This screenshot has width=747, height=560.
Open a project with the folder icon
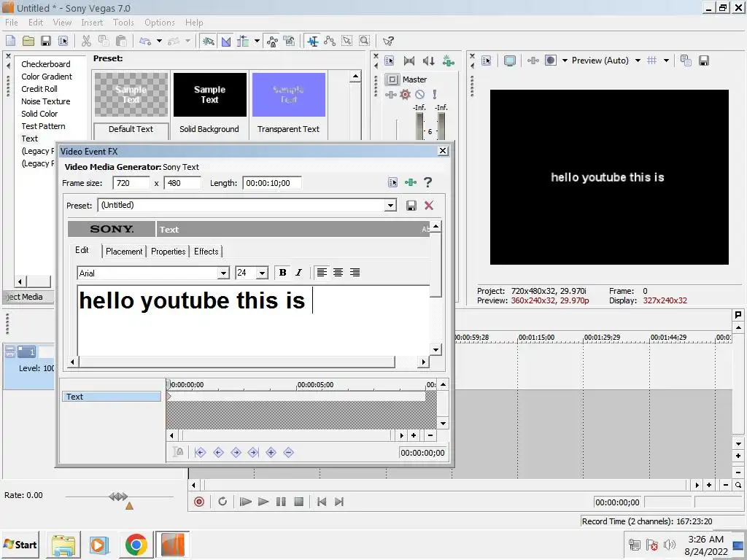click(28, 41)
